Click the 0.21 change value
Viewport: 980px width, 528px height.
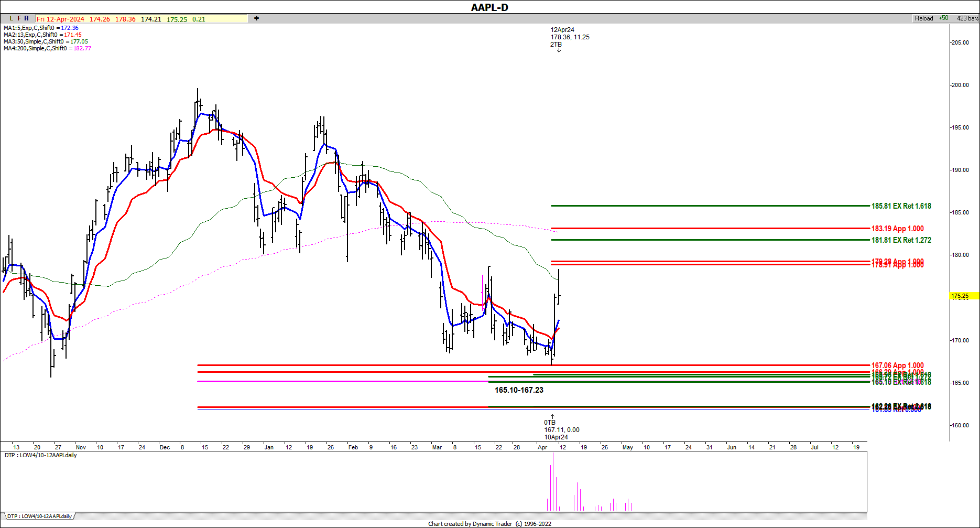click(199, 19)
